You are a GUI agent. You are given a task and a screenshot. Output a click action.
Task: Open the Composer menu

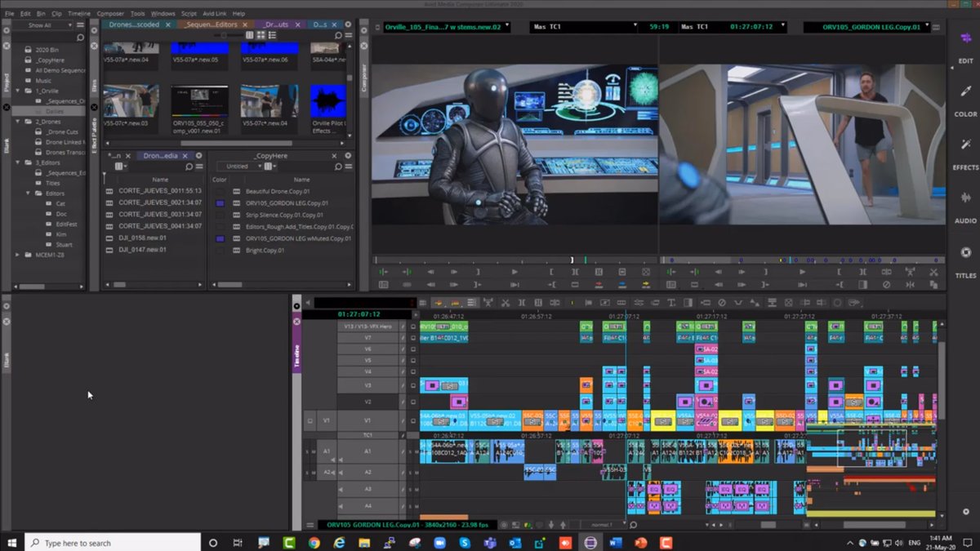(110, 14)
